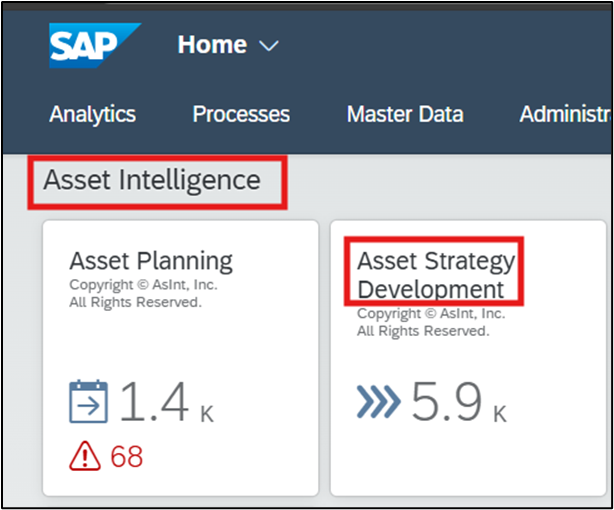Screen dimensions: 614x510
Task: Click the red 68 alert count
Action: click(x=127, y=457)
